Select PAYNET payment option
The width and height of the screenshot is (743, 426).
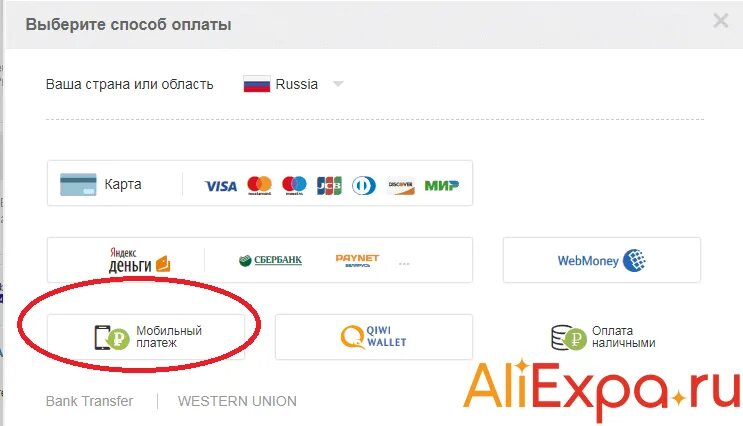coord(357,260)
